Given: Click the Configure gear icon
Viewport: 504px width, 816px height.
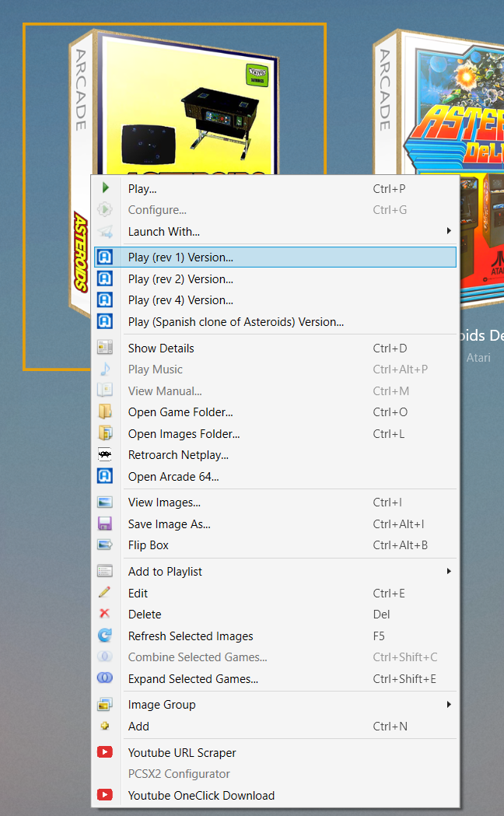Looking at the screenshot, I should tap(105, 210).
